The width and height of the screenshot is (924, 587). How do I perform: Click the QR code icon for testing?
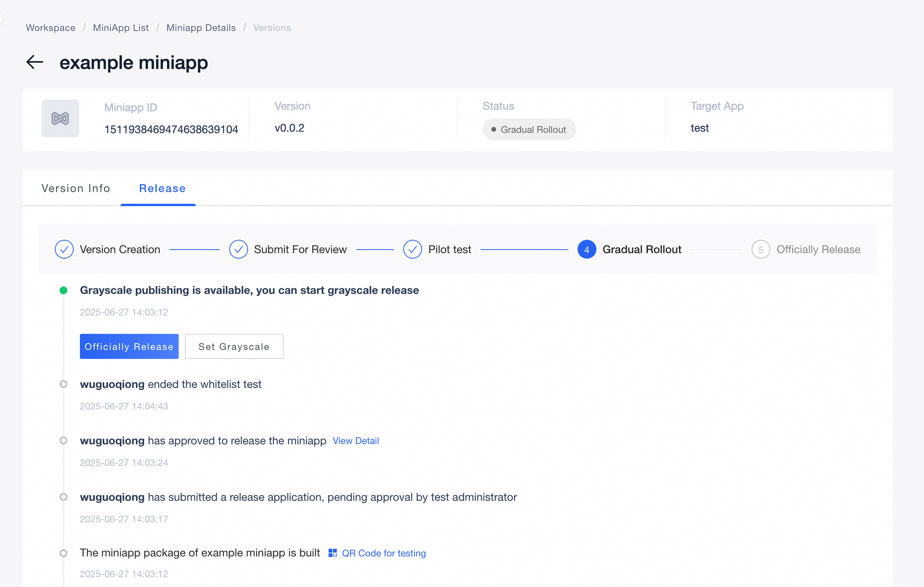(332, 553)
